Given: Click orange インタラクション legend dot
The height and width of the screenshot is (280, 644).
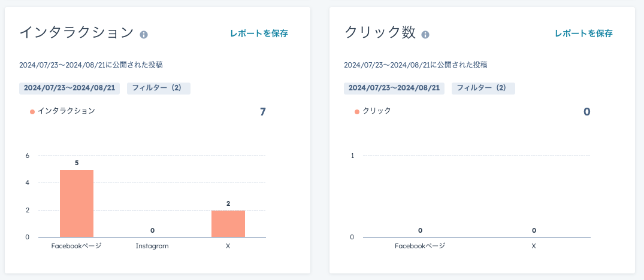Looking at the screenshot, I should tap(32, 111).
